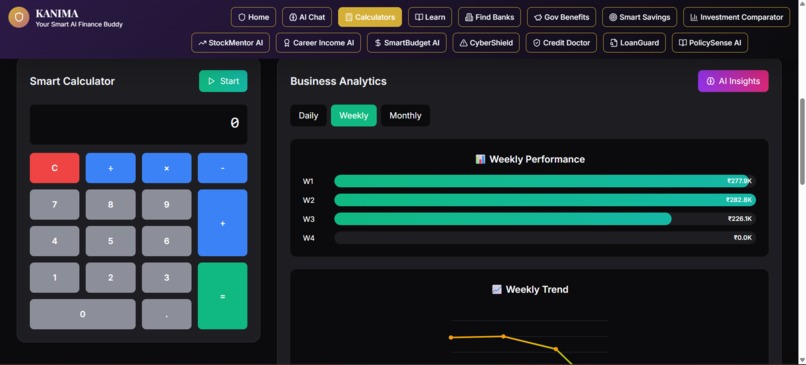Click calculator digit 3

click(167, 278)
